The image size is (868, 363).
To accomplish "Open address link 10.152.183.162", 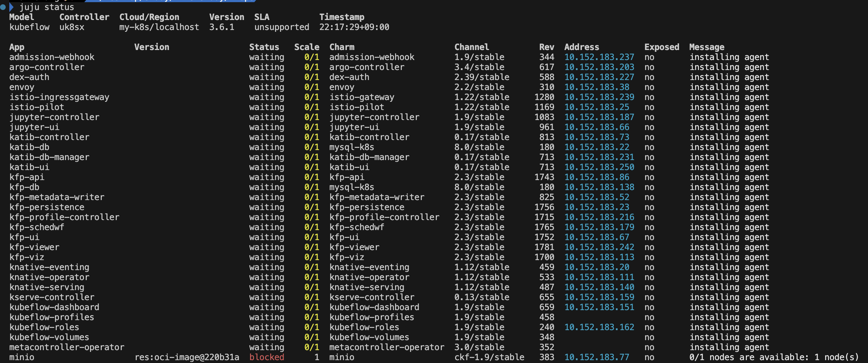I will tap(599, 327).
